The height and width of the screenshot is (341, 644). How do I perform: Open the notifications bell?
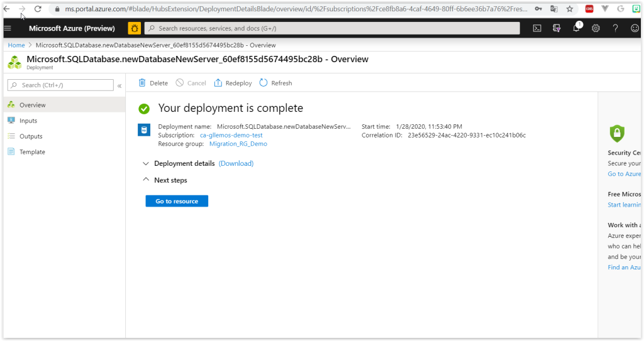tap(576, 28)
